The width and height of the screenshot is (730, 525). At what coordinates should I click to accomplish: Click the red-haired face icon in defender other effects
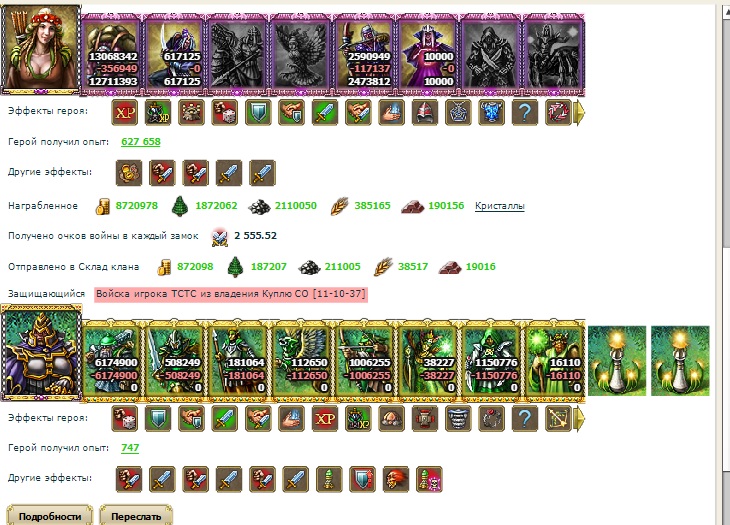tap(396, 479)
